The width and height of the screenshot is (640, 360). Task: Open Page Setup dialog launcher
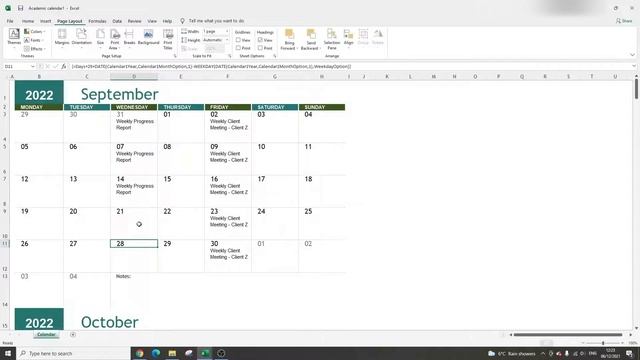click(175, 56)
